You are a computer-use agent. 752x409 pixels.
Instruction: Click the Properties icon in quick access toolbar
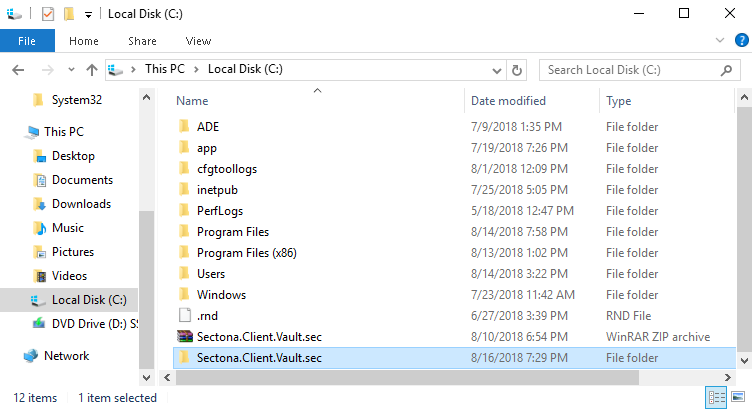[47, 14]
